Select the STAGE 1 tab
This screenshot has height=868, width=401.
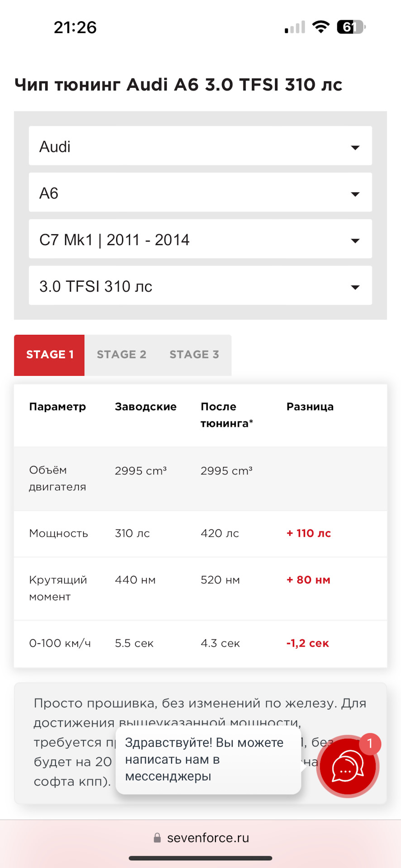tap(49, 355)
